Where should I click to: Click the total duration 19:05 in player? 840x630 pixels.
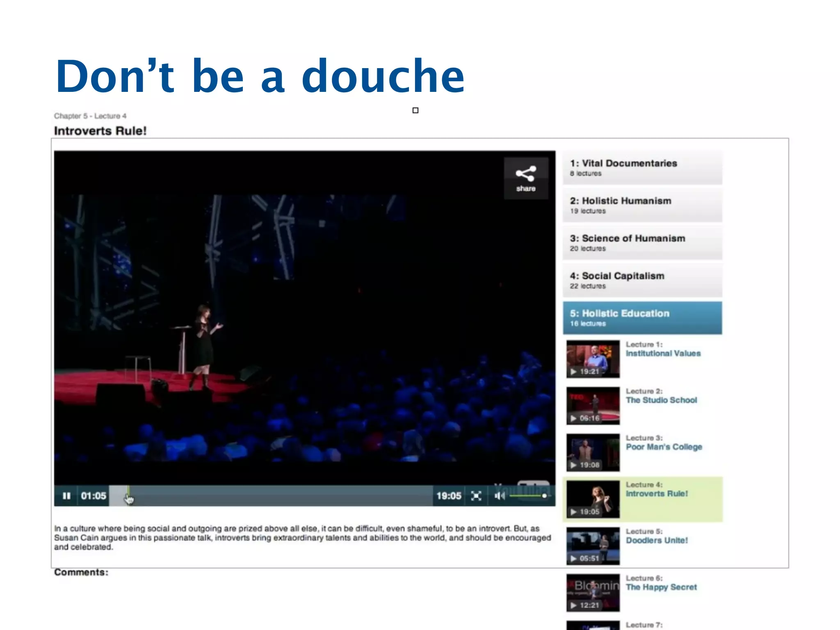pyautogui.click(x=449, y=496)
